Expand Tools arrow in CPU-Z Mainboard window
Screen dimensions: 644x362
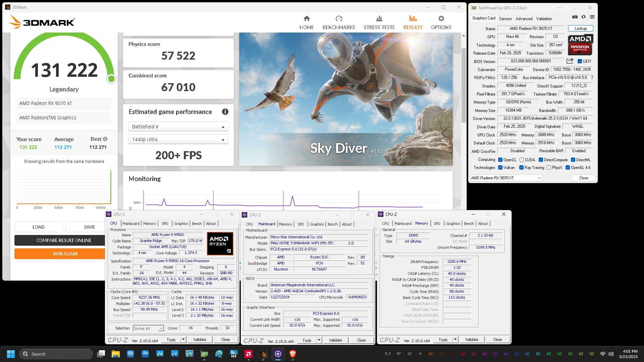pos(319,340)
